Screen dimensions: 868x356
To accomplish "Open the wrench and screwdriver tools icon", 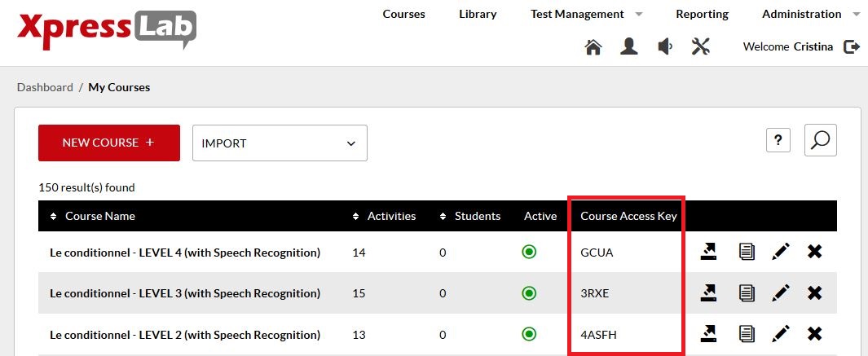I will pos(700,46).
